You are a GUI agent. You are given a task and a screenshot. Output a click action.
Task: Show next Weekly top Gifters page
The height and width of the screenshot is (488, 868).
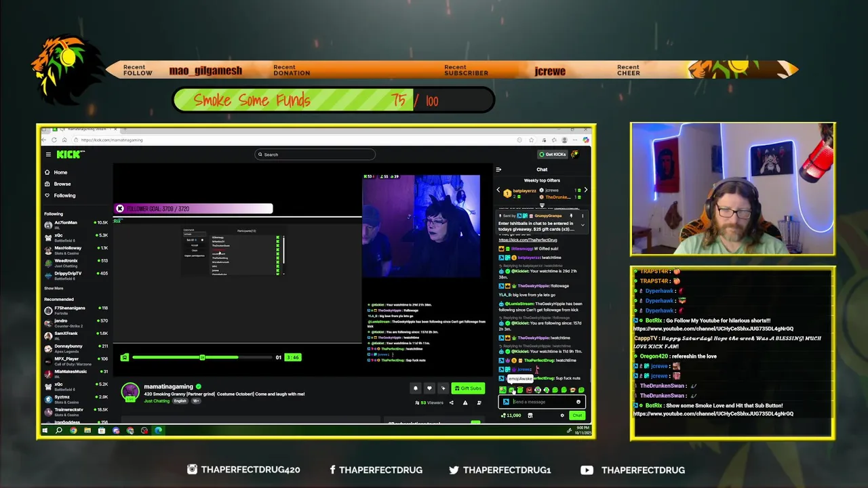pos(585,190)
